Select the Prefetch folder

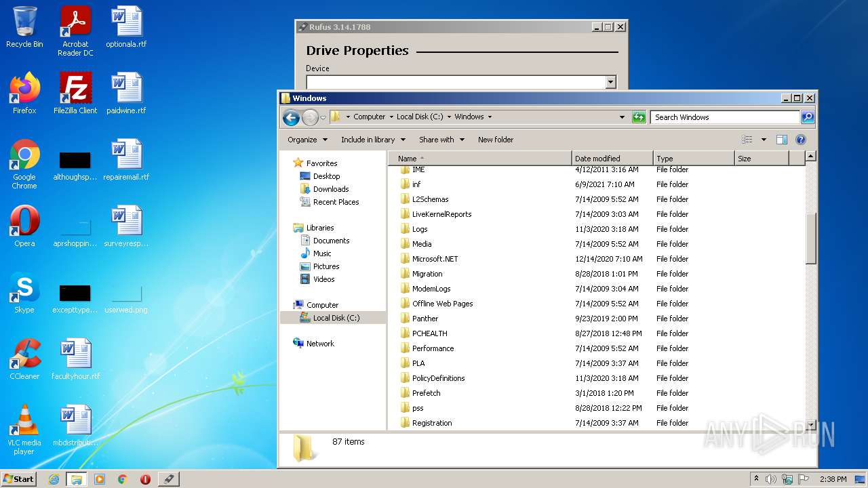click(x=426, y=393)
